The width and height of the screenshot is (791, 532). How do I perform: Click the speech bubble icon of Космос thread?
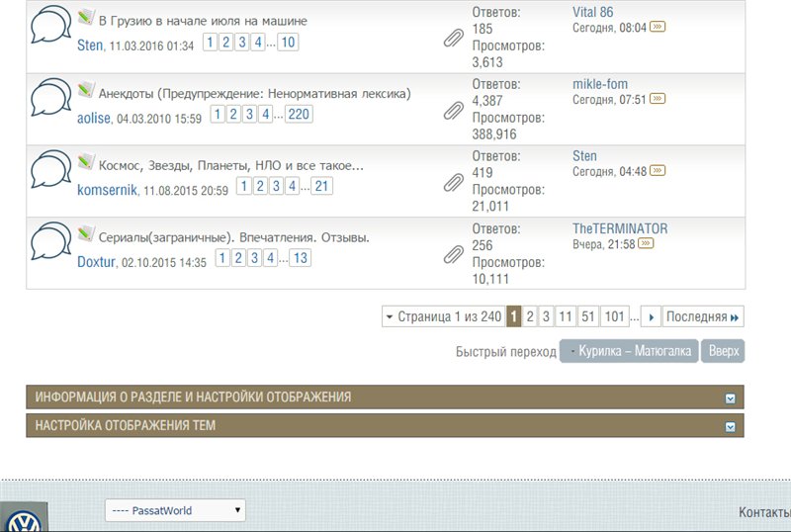click(51, 169)
